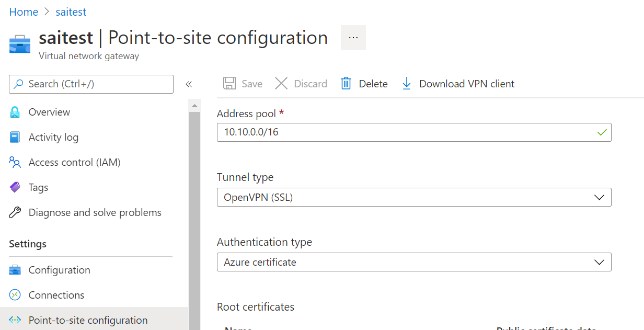Click the Delete toolbar label
Screen dimensions: 644x330
coord(373,84)
